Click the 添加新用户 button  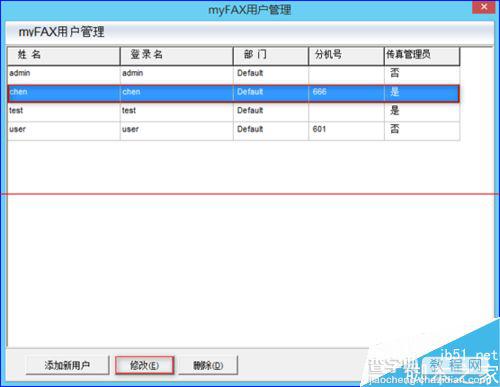click(67, 365)
